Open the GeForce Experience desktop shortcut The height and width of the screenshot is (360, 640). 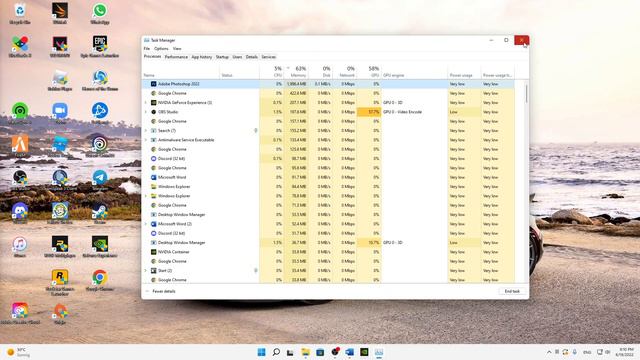click(100, 247)
